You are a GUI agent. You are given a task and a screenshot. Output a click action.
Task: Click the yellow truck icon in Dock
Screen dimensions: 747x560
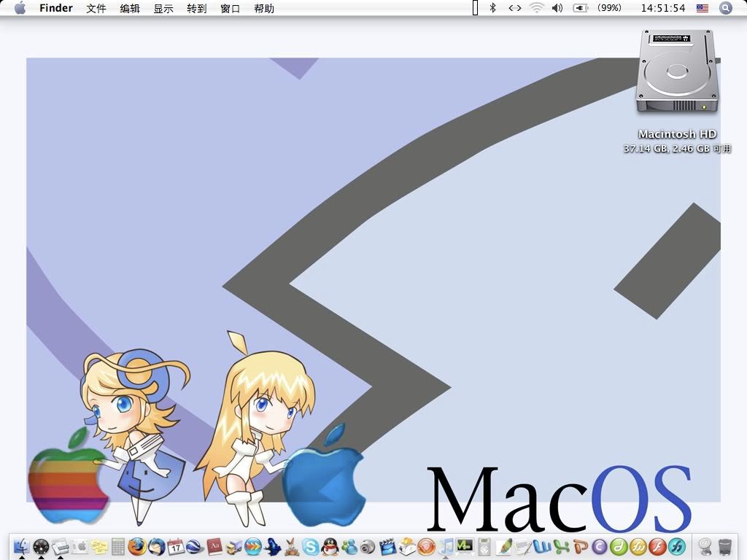pos(233,545)
